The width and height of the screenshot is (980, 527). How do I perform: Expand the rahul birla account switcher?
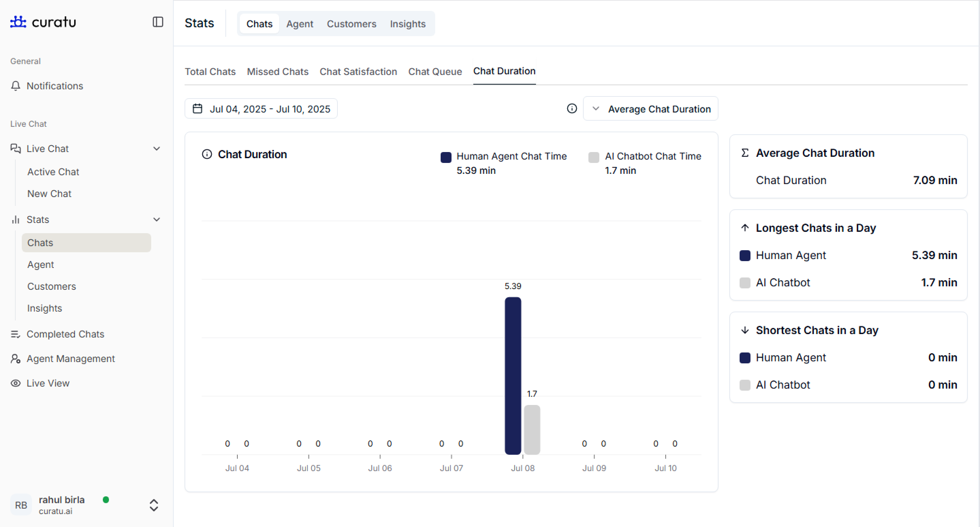(x=154, y=505)
